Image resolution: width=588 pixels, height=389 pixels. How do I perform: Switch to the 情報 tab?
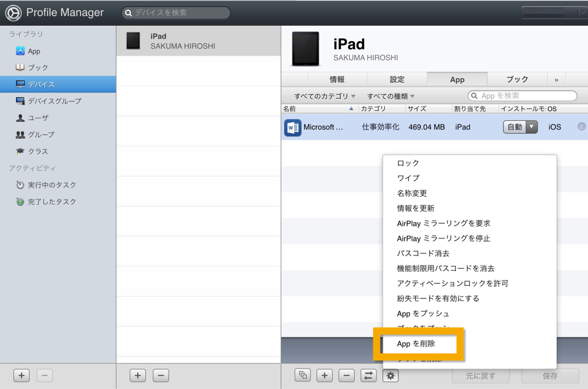tap(336, 79)
